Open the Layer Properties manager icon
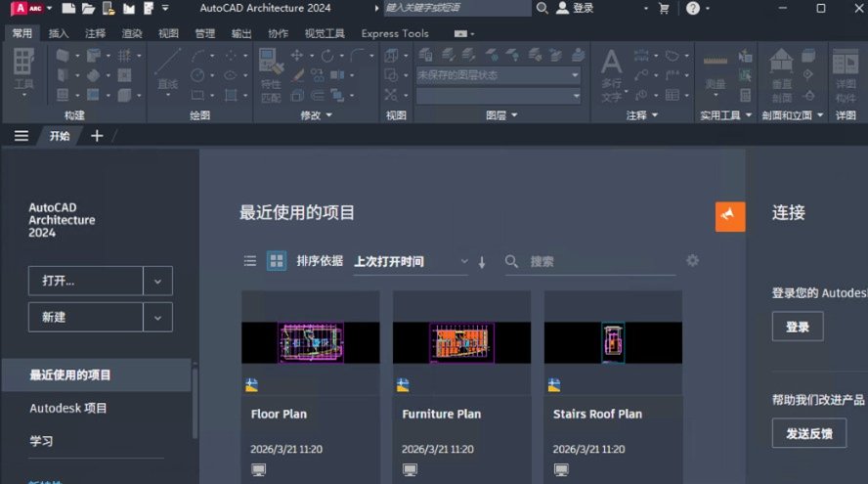 (425, 55)
